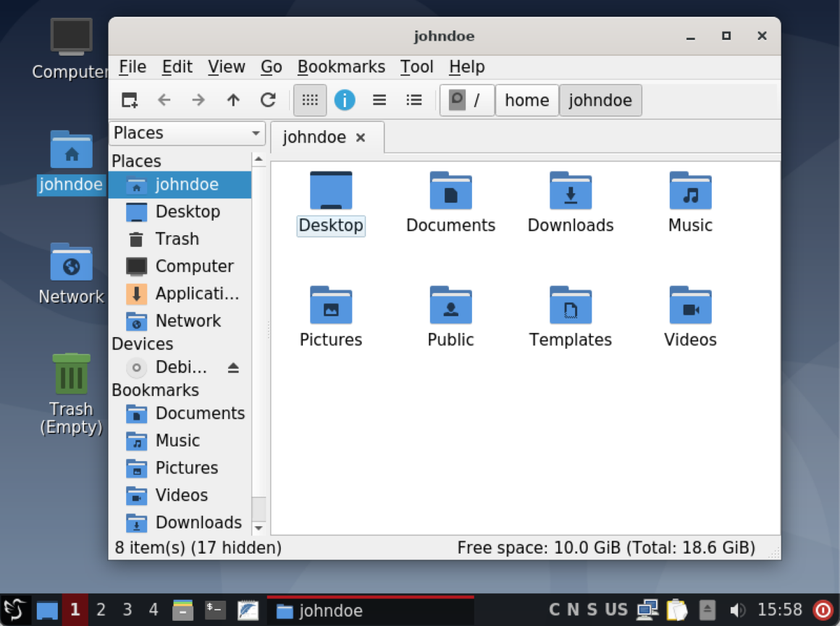The image size is (840, 626).
Task: Reload the current folder view
Action: click(x=268, y=100)
